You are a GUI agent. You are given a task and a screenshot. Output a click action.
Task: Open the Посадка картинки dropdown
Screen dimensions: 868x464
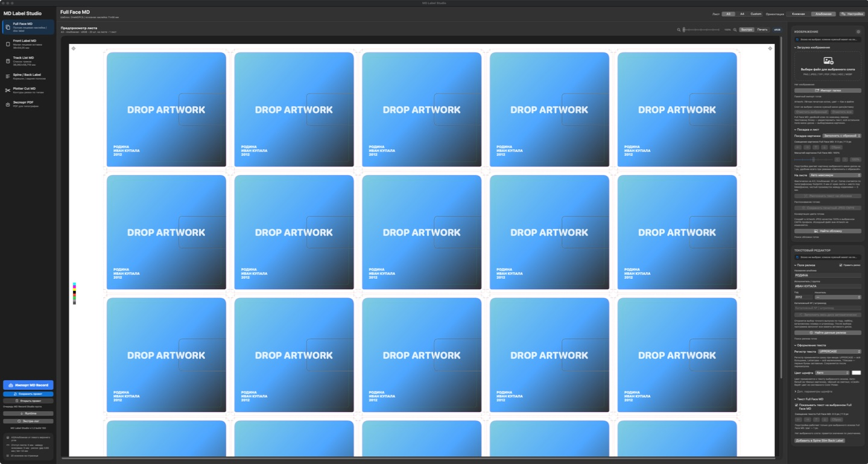842,136
